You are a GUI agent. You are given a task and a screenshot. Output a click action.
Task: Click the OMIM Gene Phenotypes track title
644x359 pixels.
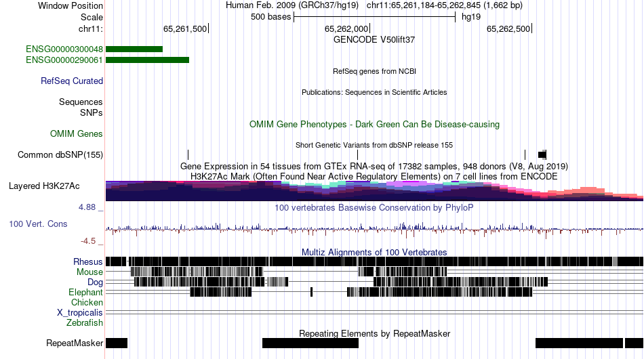(x=375, y=125)
